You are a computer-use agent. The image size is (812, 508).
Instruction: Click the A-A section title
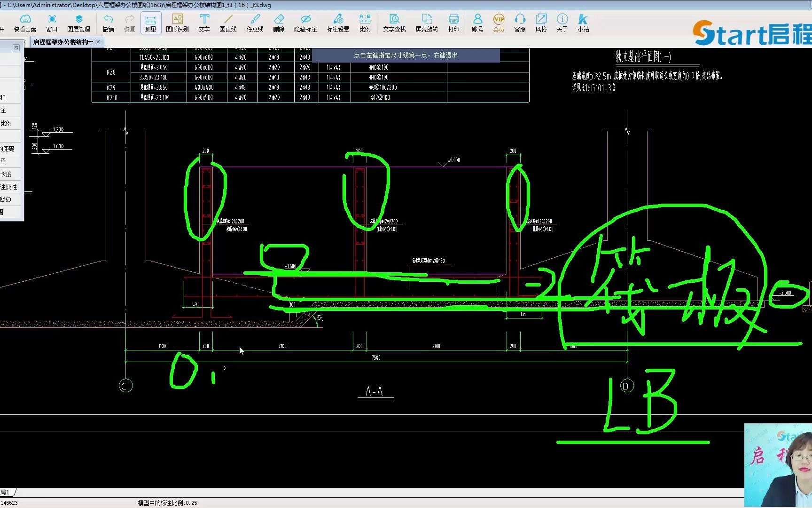pyautogui.click(x=375, y=391)
